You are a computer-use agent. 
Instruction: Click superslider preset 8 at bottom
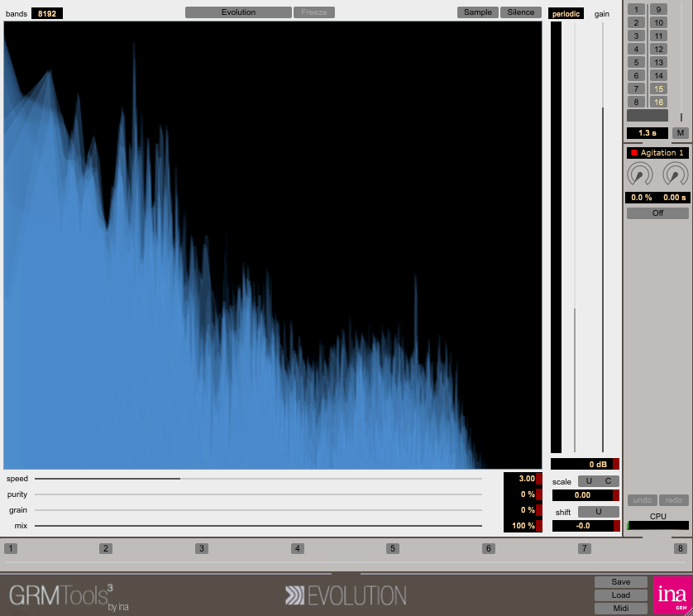681,549
